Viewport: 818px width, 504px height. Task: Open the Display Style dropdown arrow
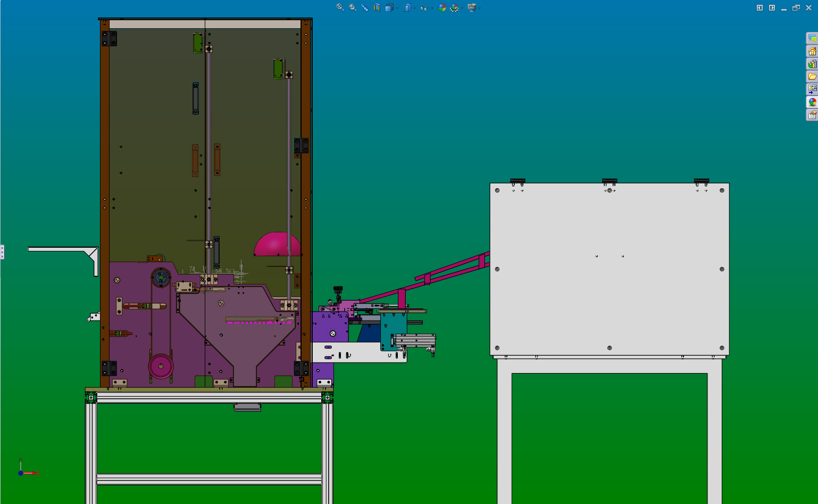click(x=415, y=8)
